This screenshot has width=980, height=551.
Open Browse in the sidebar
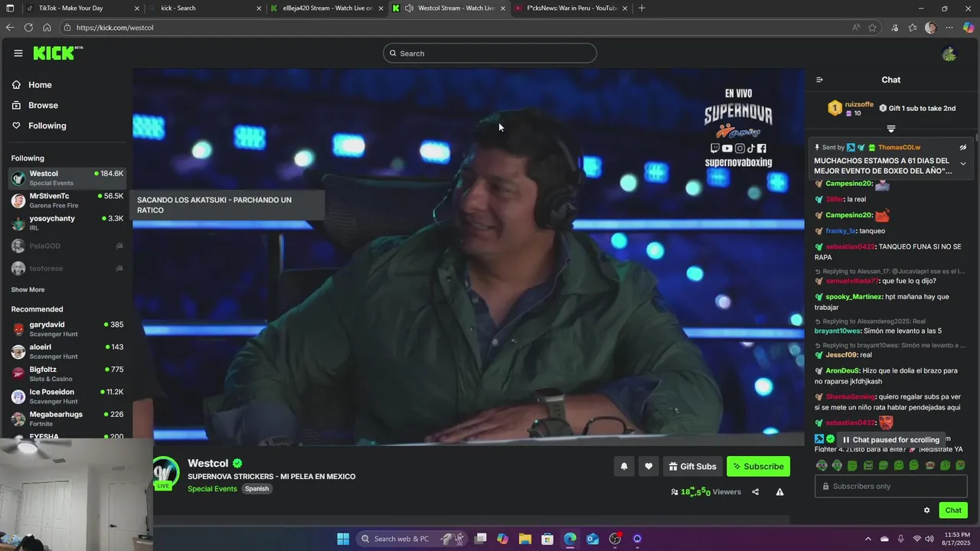(35, 106)
